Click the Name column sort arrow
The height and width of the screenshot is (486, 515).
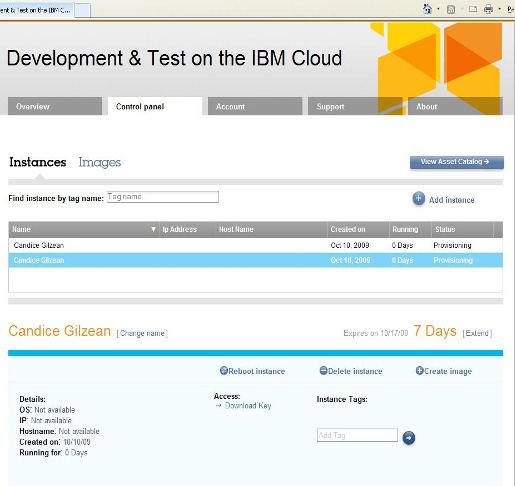point(153,229)
